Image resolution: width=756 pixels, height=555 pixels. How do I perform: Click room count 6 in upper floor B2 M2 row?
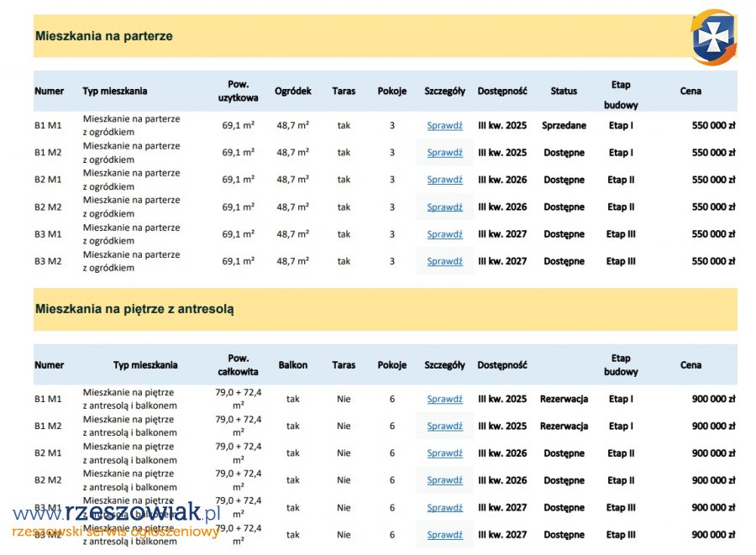click(392, 480)
